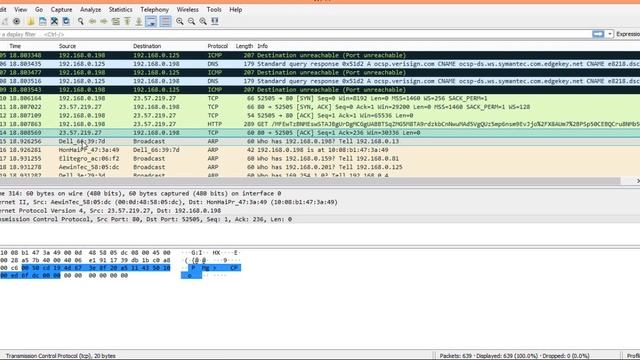The height and width of the screenshot is (360, 640).
Task: Select DNS response row at time 18.803435
Action: coord(320,64)
